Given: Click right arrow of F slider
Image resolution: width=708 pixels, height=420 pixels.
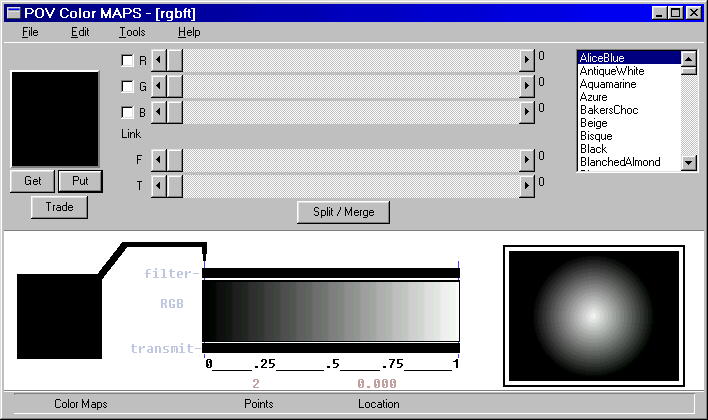Looking at the screenshot, I should (x=526, y=160).
